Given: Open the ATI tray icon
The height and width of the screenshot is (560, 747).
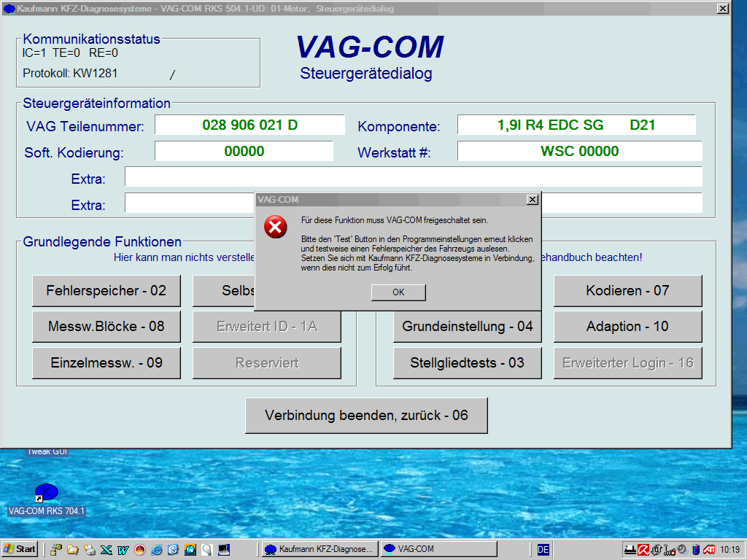Looking at the screenshot, I should click(709, 550).
